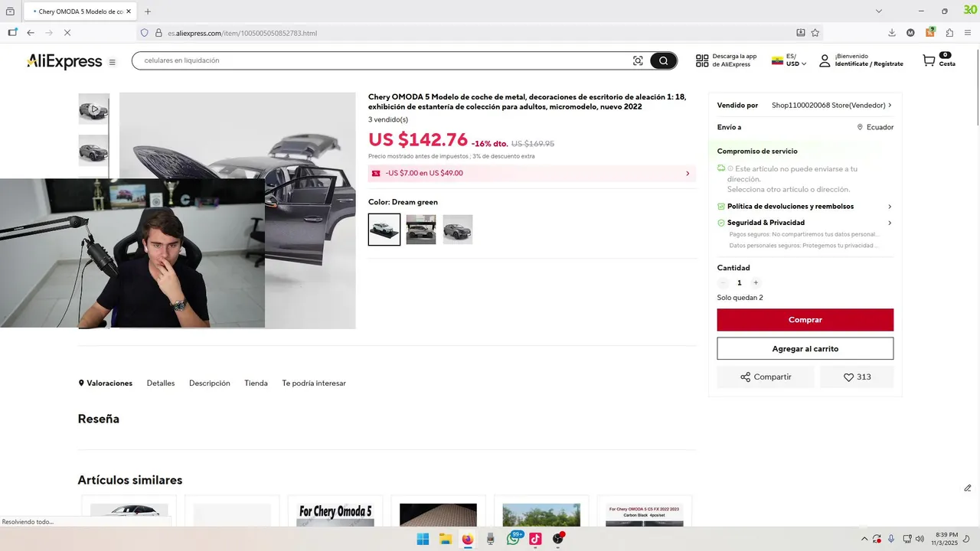This screenshot has width=980, height=551.
Task: Open the shopping cart Cesta icon
Action: (929, 60)
